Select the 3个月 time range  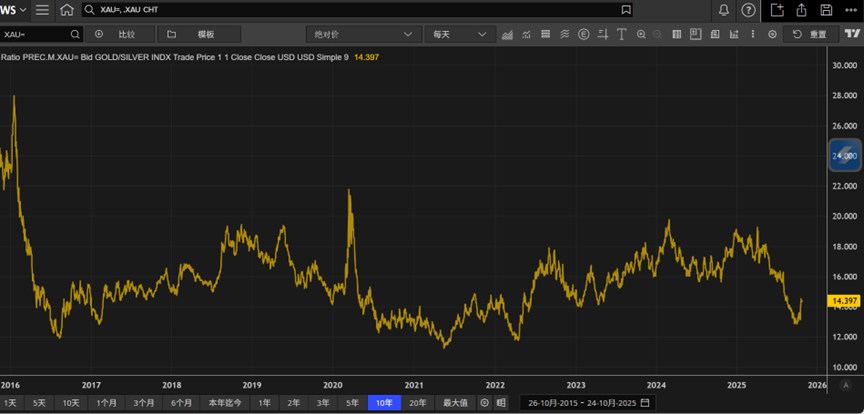144,403
